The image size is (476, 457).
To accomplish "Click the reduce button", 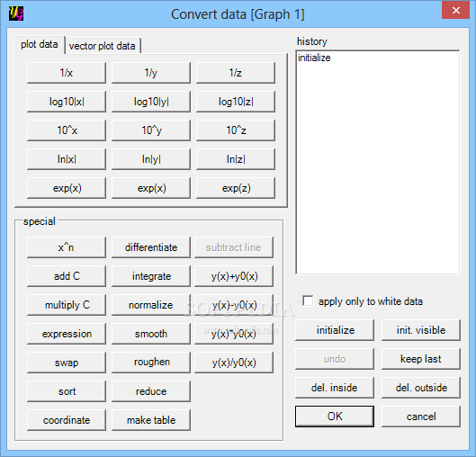I will point(151,391).
